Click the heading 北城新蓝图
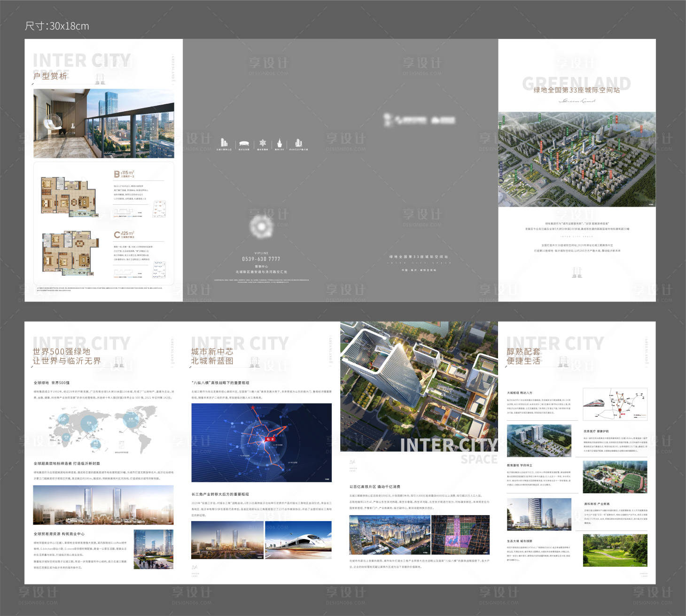 212,361
